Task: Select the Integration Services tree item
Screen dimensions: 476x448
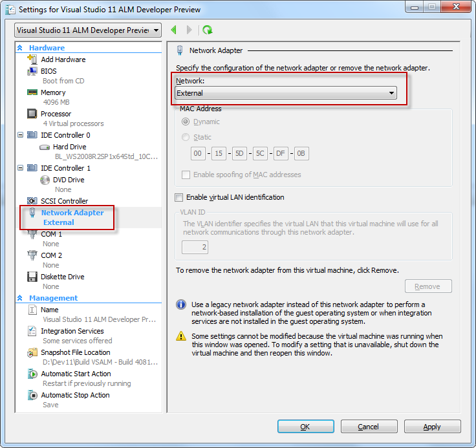Action: (x=72, y=331)
